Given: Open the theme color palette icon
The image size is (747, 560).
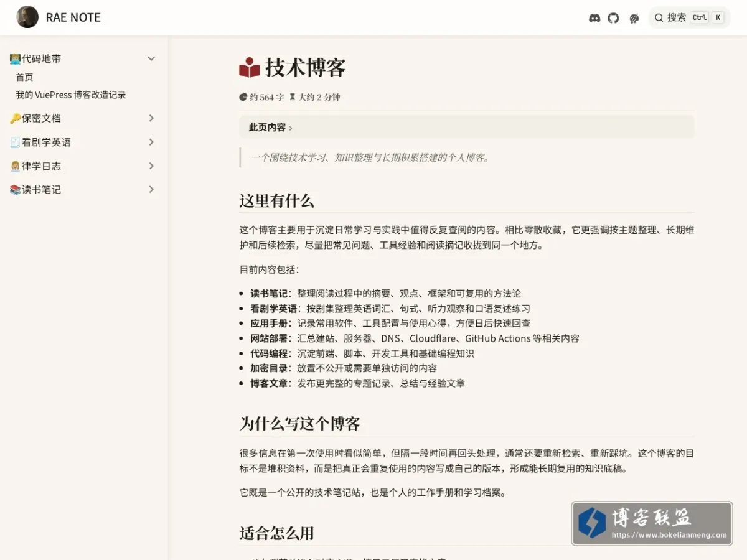Looking at the screenshot, I should tap(634, 18).
